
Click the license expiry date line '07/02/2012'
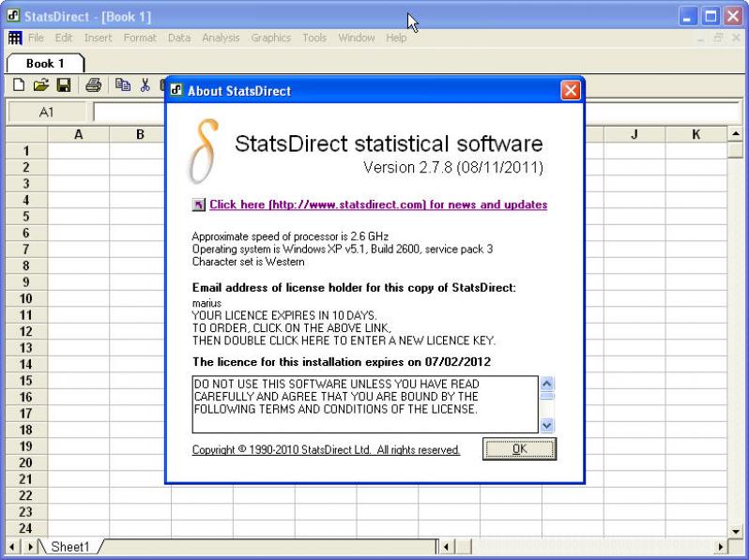tap(342, 362)
